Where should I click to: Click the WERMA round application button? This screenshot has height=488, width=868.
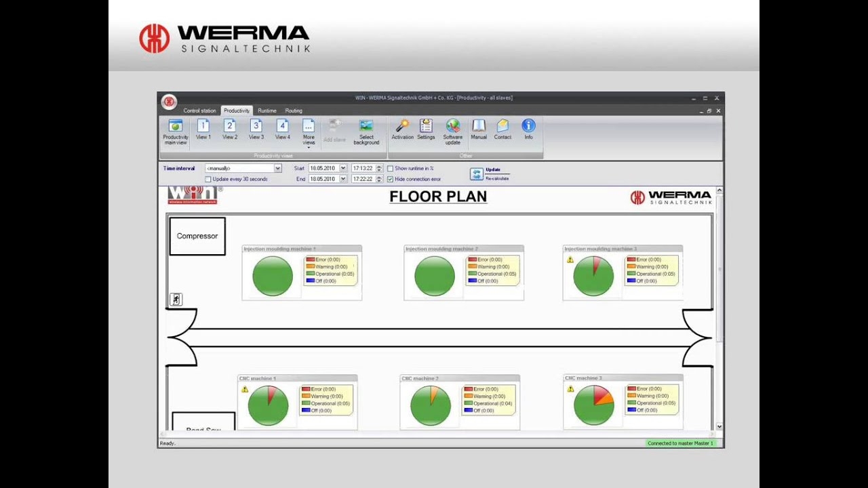coord(169,102)
